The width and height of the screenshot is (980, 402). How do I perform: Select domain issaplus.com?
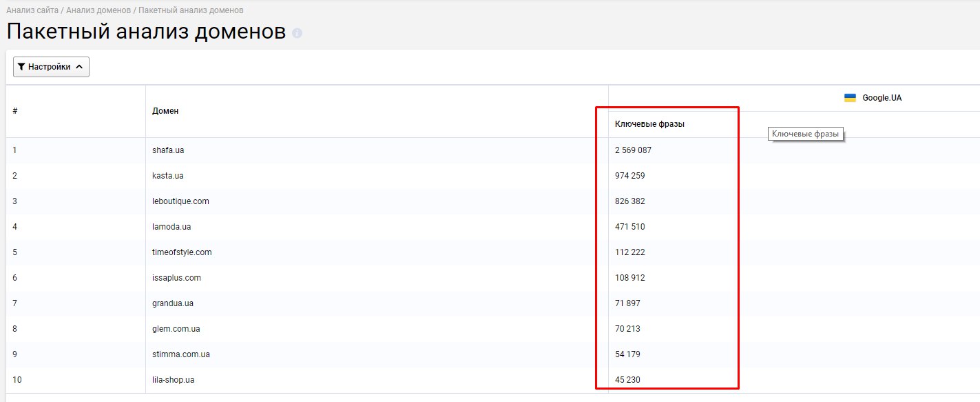pyautogui.click(x=176, y=278)
